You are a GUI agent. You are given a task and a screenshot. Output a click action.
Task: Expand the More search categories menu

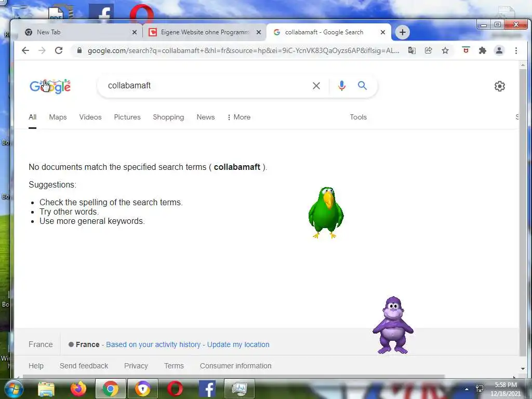pos(239,117)
